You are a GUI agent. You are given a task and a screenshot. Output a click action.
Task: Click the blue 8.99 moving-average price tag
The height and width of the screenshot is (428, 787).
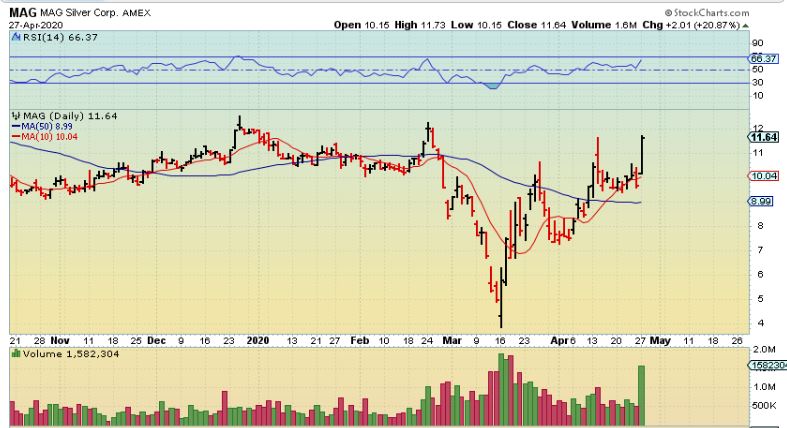761,201
